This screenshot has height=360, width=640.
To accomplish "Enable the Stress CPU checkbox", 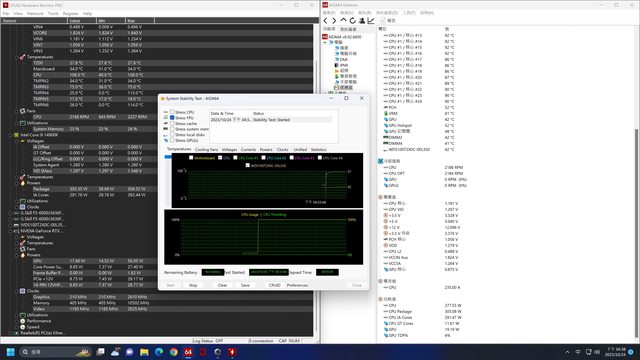I will tap(172, 112).
